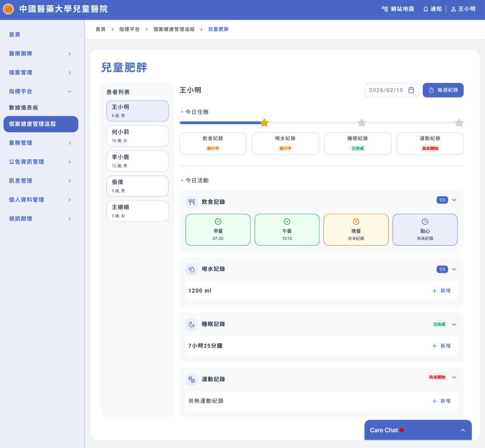The image size is (485, 448).
Task: Click the gold star on progress bar
Action: click(x=265, y=123)
